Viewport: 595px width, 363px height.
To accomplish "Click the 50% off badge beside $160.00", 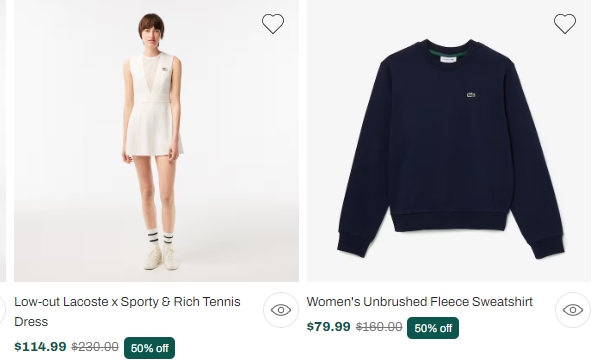I will tap(433, 328).
